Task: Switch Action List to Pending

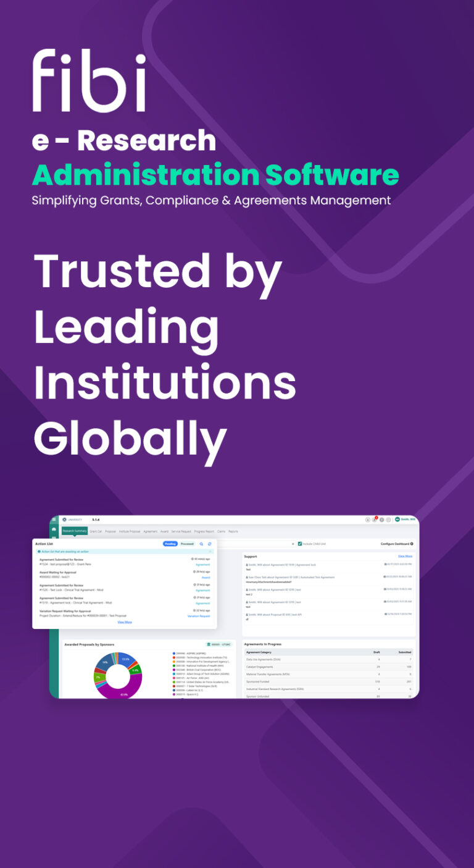Action: pyautogui.click(x=170, y=544)
